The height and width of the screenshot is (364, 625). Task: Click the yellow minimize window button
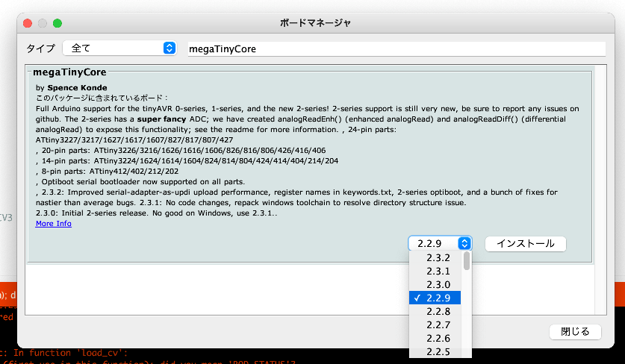(x=43, y=23)
